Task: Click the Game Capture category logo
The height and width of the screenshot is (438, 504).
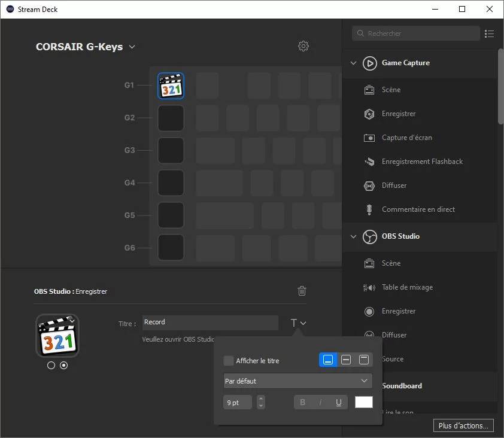Action: click(x=370, y=63)
